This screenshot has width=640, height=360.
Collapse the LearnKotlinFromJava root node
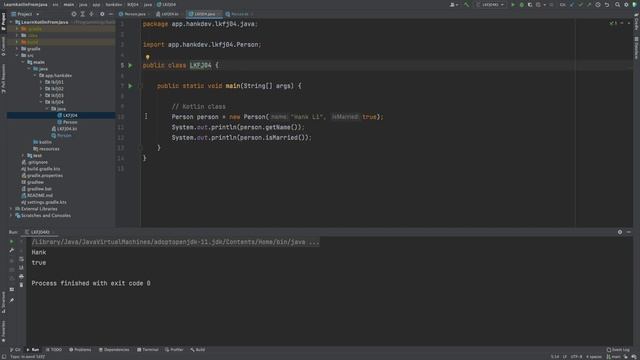(x=11, y=22)
